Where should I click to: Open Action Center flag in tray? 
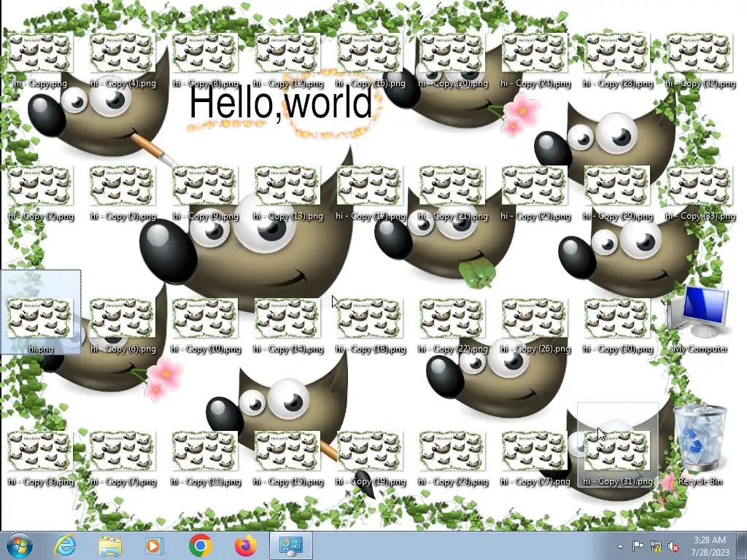pos(638,546)
